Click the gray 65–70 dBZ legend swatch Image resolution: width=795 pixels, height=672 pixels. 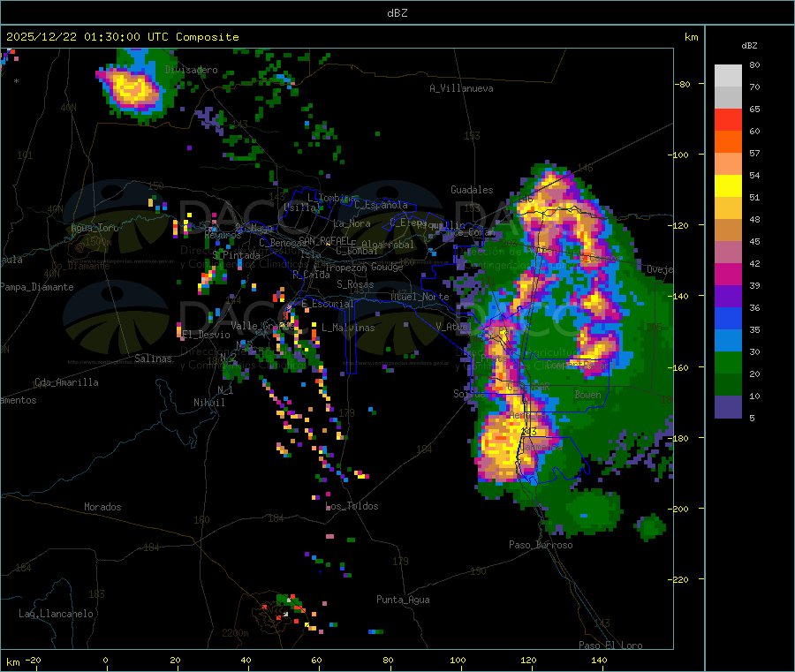(x=728, y=98)
